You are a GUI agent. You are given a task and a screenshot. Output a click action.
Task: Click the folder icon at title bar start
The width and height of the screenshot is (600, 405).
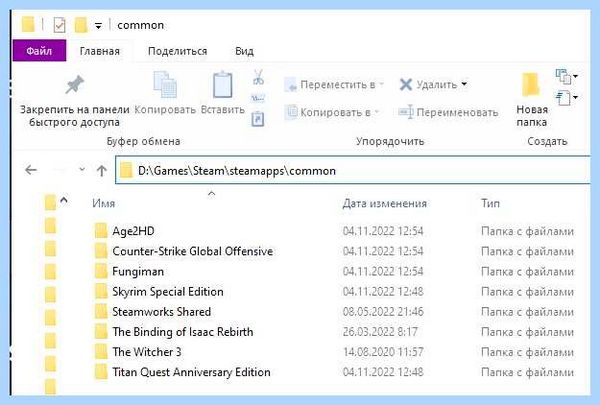point(28,24)
